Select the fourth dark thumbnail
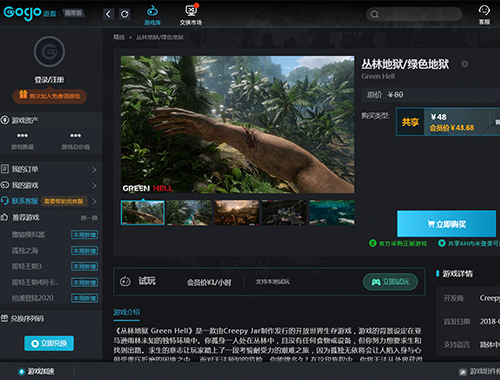 point(284,213)
